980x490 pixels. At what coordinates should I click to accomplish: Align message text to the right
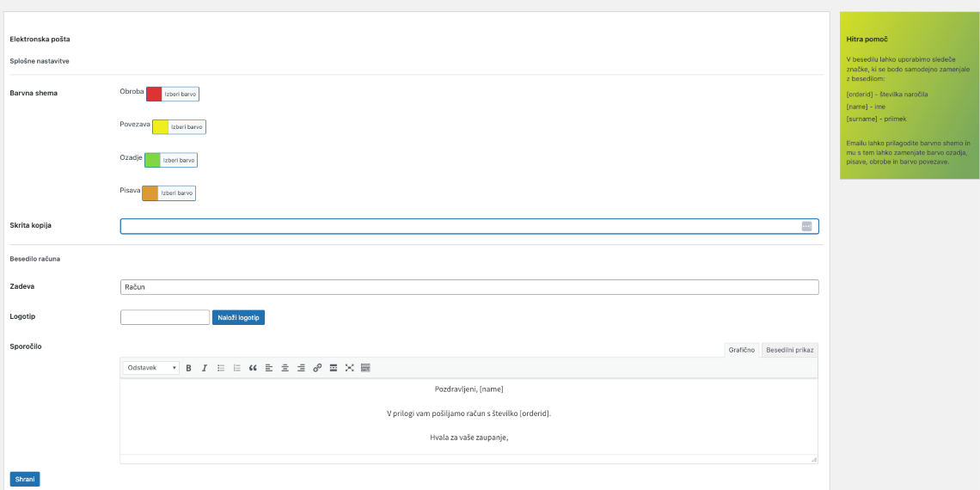tap(301, 368)
